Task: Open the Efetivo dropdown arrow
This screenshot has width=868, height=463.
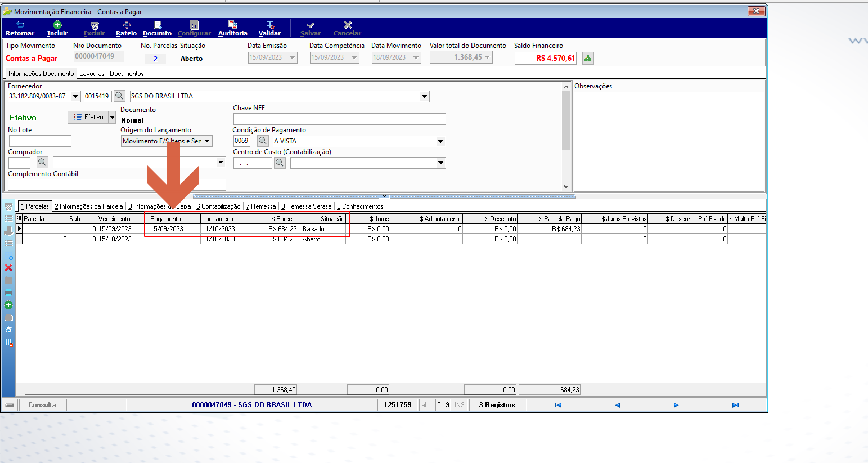Action: click(112, 117)
